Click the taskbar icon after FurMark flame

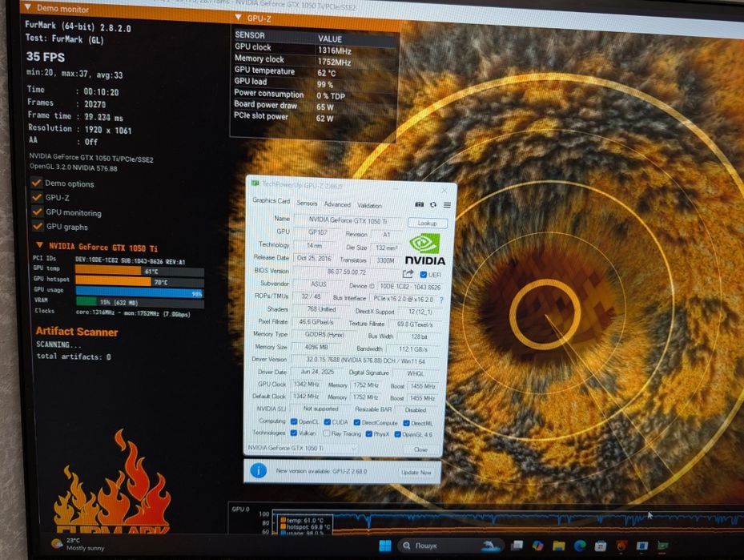pos(642,546)
